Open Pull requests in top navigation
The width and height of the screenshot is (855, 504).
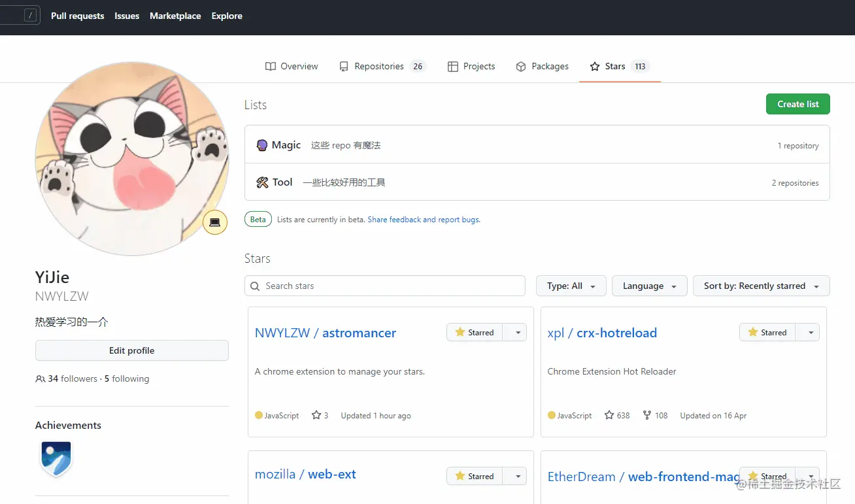tap(78, 16)
